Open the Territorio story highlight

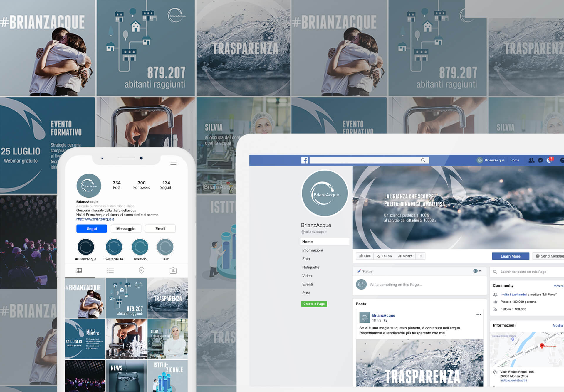(140, 247)
